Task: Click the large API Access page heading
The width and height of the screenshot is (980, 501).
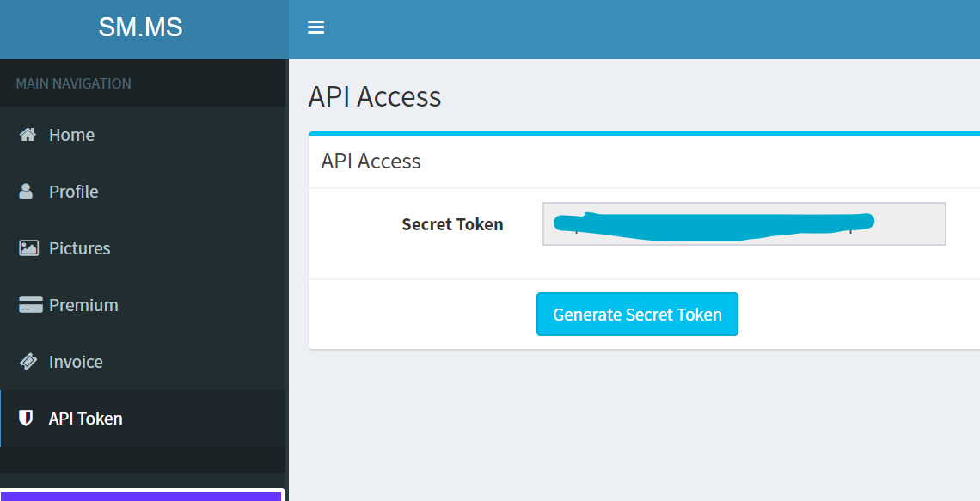Action: [x=375, y=96]
